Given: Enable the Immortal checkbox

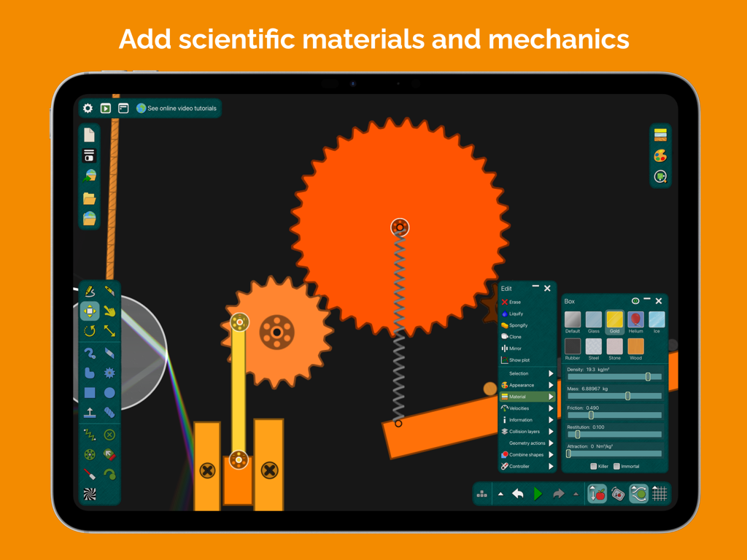Looking at the screenshot, I should [616, 467].
